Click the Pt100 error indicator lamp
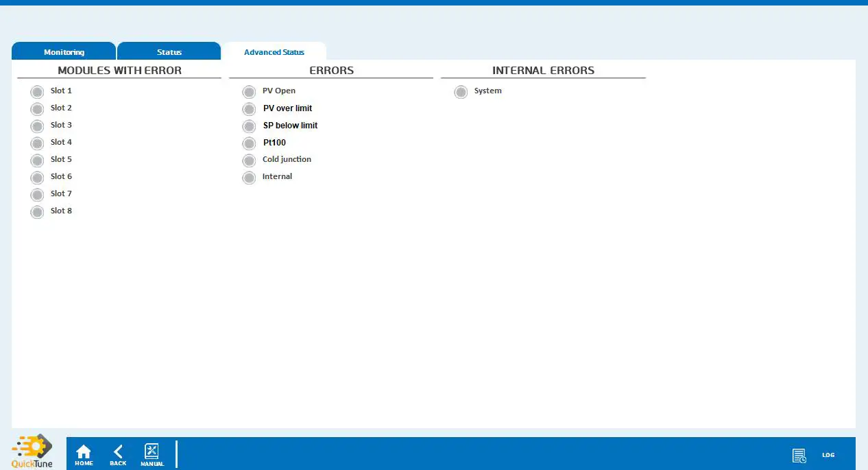This screenshot has width=868, height=470. tap(249, 143)
